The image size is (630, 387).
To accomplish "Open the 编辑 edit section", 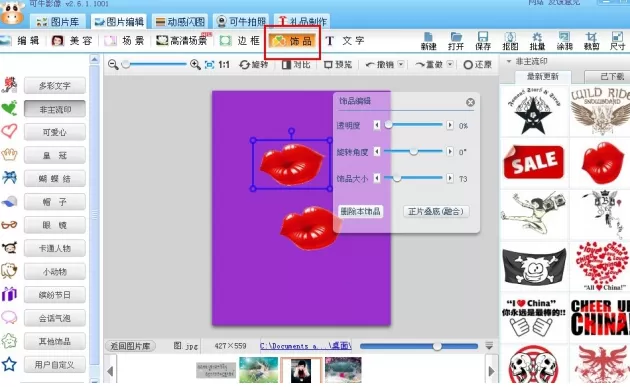I will [x=21, y=41].
